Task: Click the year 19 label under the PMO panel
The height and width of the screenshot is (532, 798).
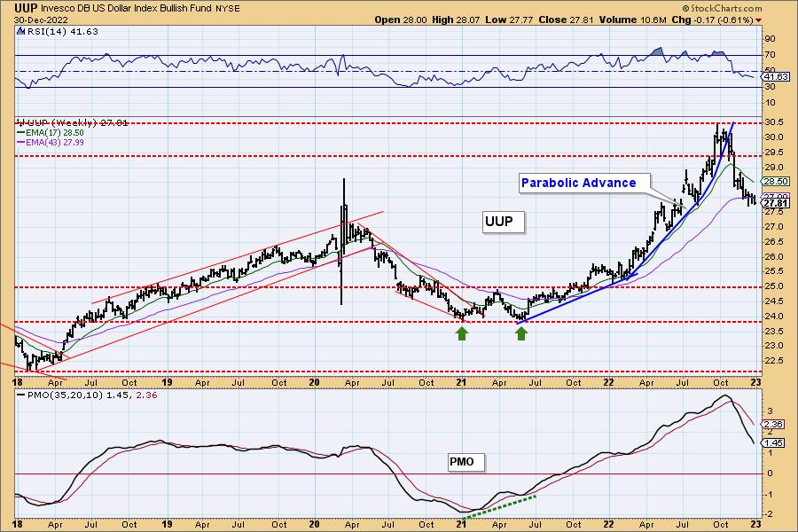Action: click(x=167, y=524)
